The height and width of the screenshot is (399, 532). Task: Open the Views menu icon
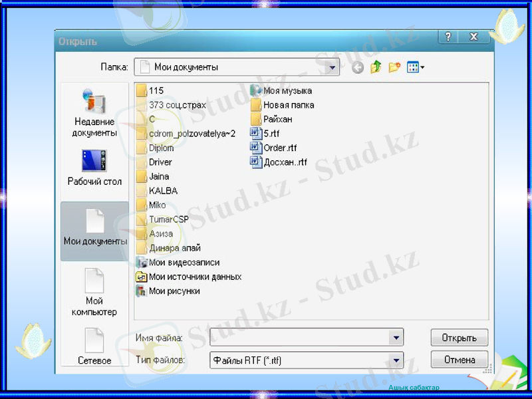tap(415, 67)
